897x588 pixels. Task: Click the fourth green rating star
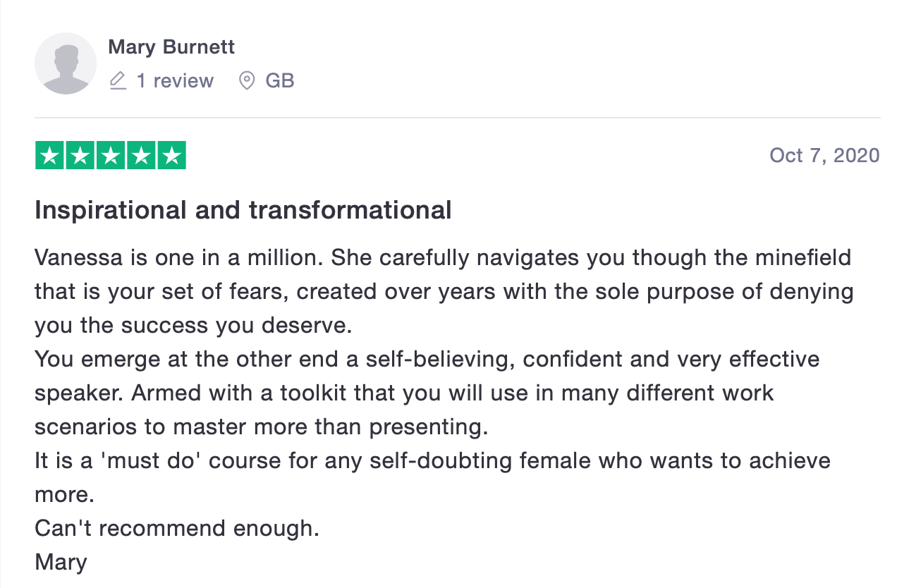point(140,155)
